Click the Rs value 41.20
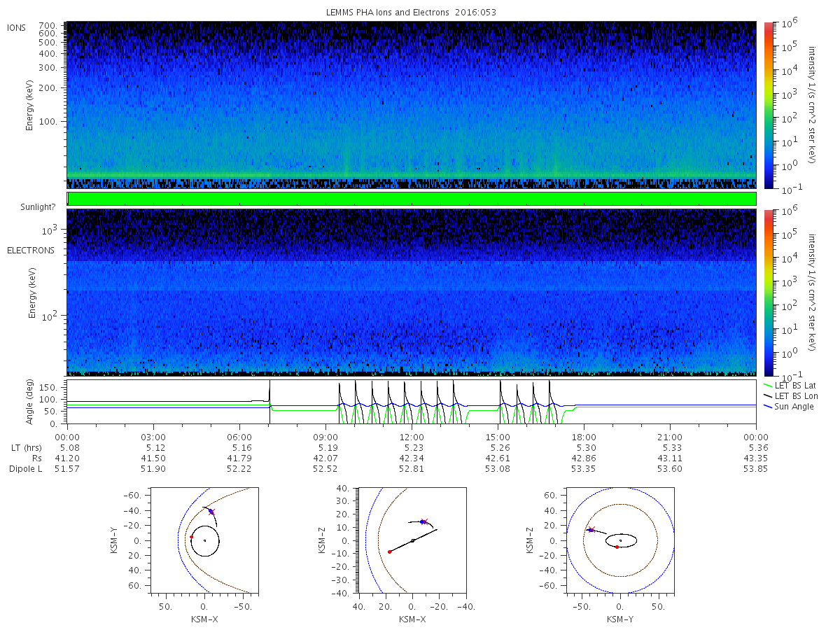Image resolution: width=840 pixels, height=630 pixels. click(68, 458)
